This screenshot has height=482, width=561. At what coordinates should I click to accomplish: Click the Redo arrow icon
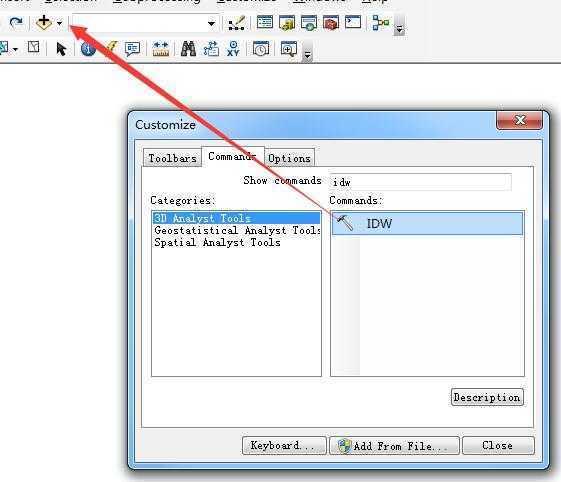point(15,23)
